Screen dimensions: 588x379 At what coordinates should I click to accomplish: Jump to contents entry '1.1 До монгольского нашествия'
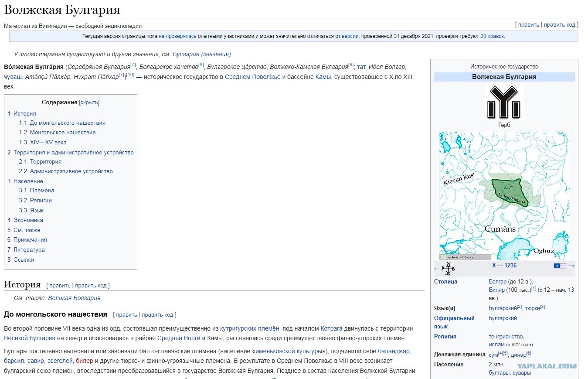point(62,123)
